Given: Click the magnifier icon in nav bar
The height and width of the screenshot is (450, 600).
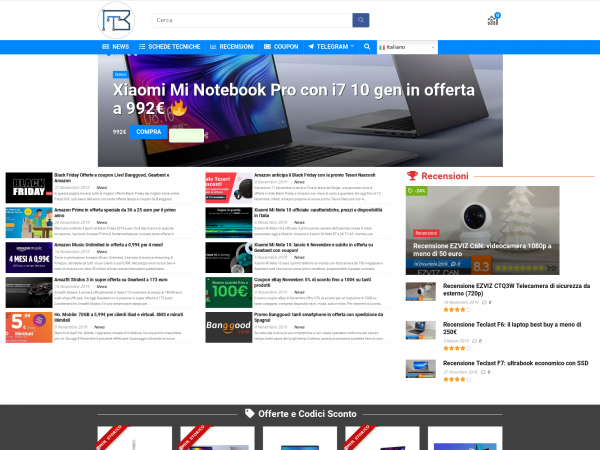Looking at the screenshot, I should point(367,47).
